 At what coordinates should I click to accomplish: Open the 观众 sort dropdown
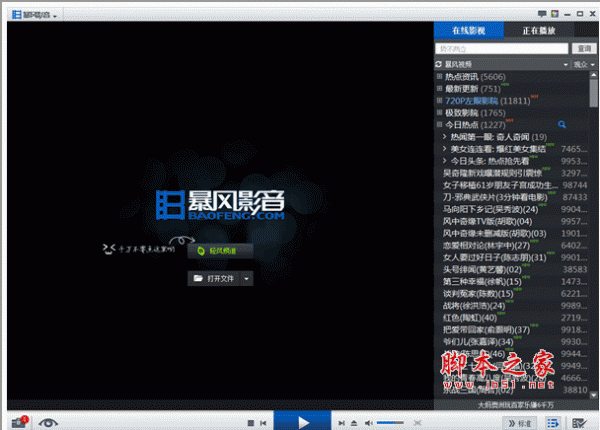(584, 65)
